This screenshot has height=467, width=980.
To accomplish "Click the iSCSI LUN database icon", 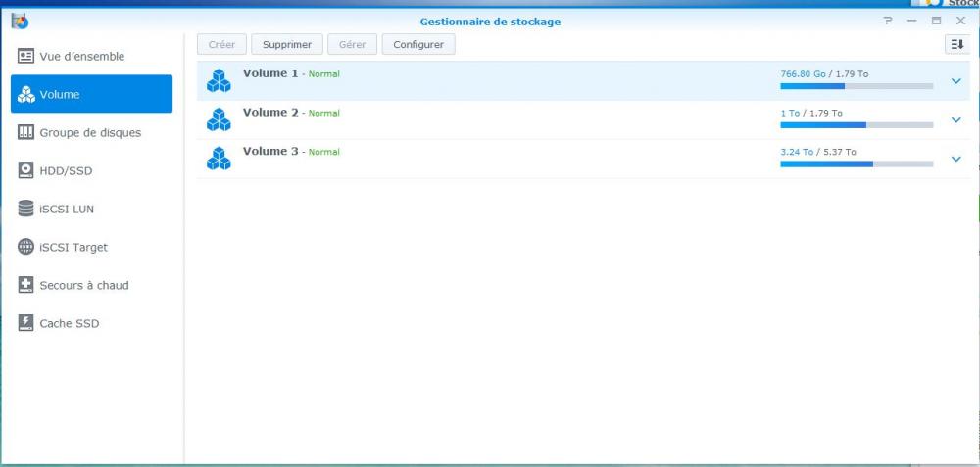I will click(25, 209).
